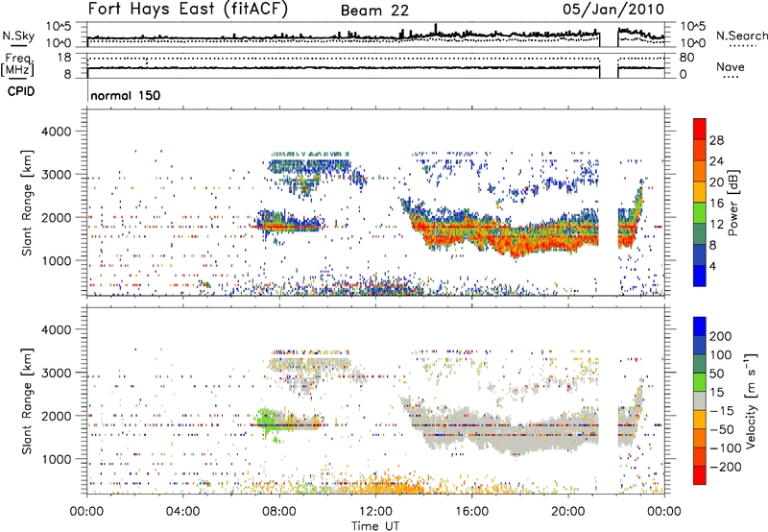Image resolution: width=768 pixels, height=532 pixels.
Task: Click the '20:00' time tick label
Action: coord(568,512)
